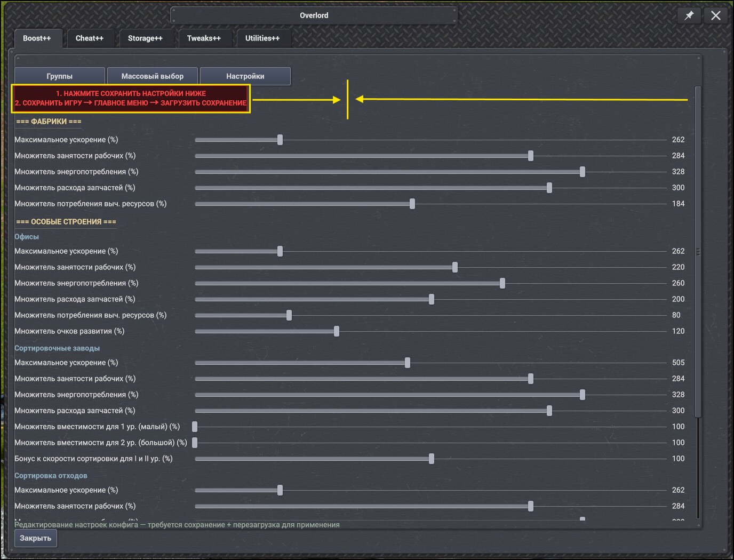Open the Массовый выбор sub-tab
734x560 pixels.
tap(153, 76)
